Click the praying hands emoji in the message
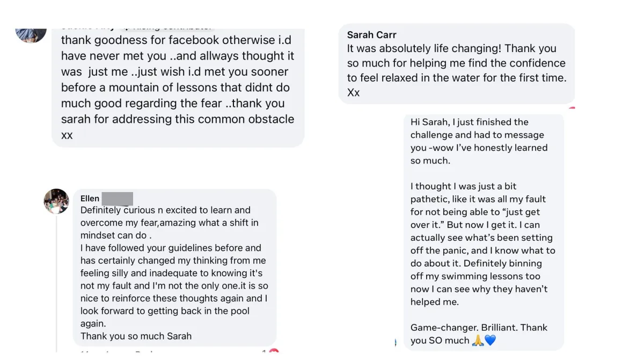The width and height of the screenshot is (644, 362). [477, 341]
